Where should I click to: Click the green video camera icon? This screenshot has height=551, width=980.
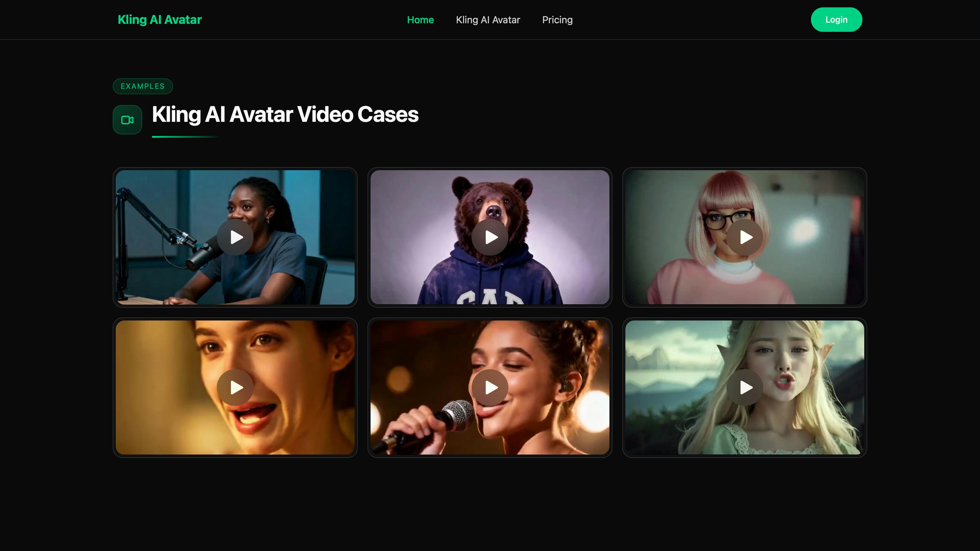pyautogui.click(x=127, y=120)
